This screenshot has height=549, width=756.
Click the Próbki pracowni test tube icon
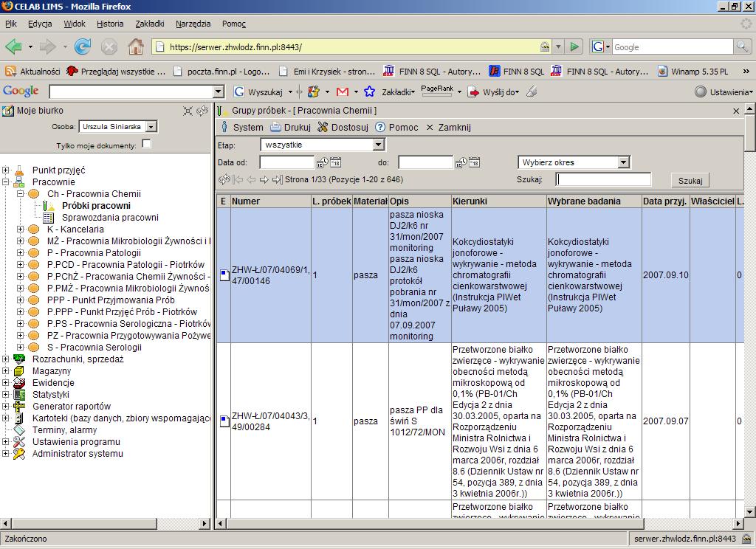point(48,206)
